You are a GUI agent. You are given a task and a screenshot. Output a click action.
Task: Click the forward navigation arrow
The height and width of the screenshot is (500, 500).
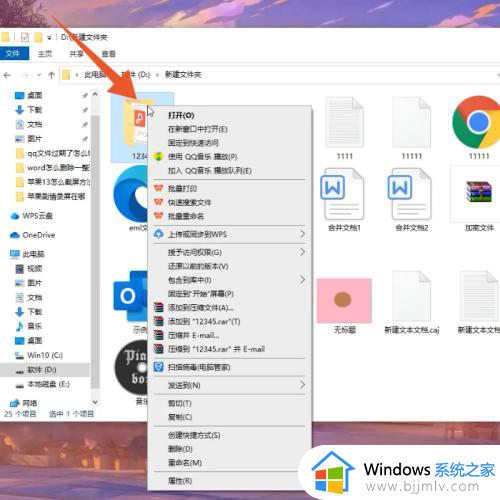(x=24, y=75)
